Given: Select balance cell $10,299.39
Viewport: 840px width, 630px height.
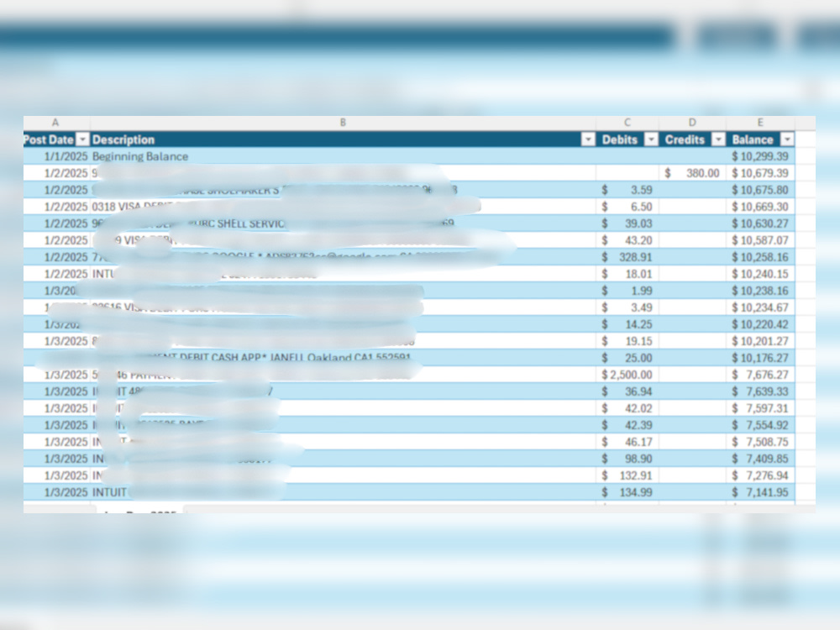Looking at the screenshot, I should point(761,156).
